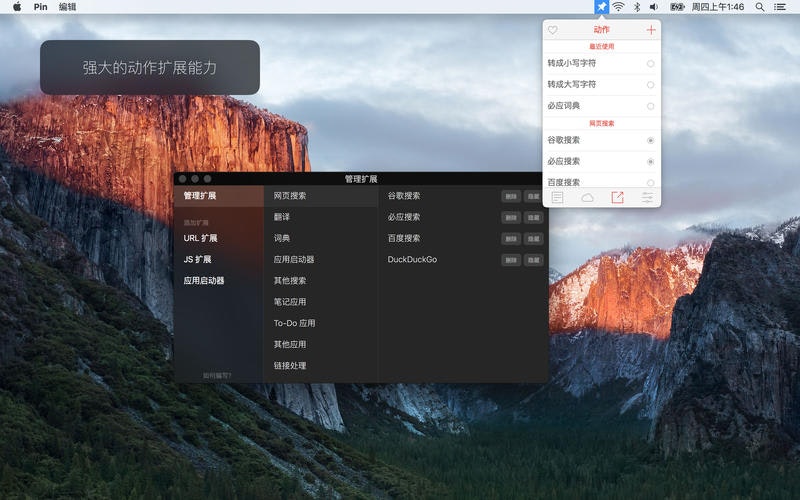
Task: Select 应用启动器 in left sidebar
Action: pos(204,281)
